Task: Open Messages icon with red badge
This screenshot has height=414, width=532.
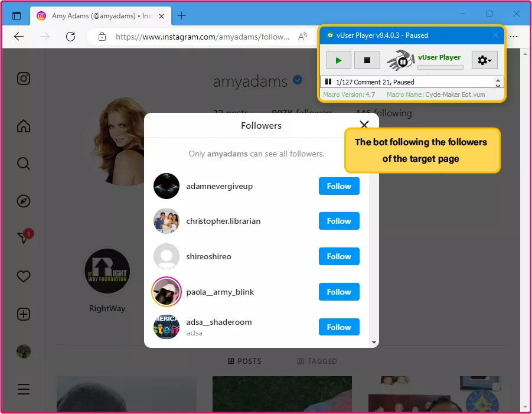Action: click(25, 236)
